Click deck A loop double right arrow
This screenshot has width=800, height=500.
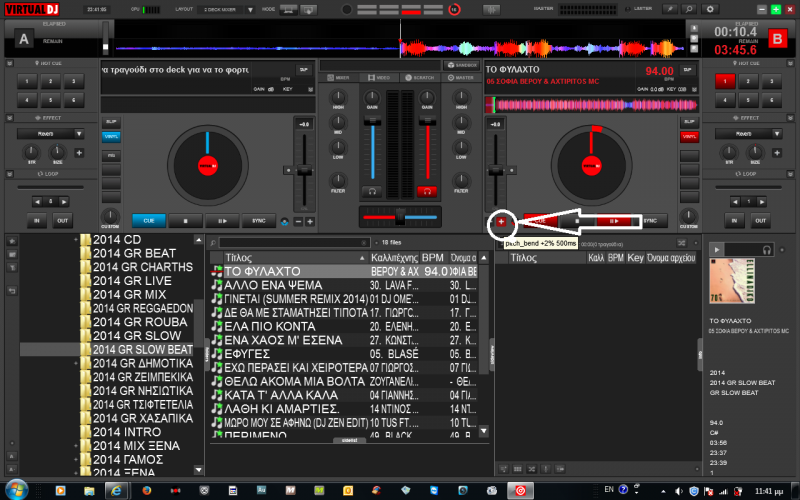pyautogui.click(x=64, y=202)
